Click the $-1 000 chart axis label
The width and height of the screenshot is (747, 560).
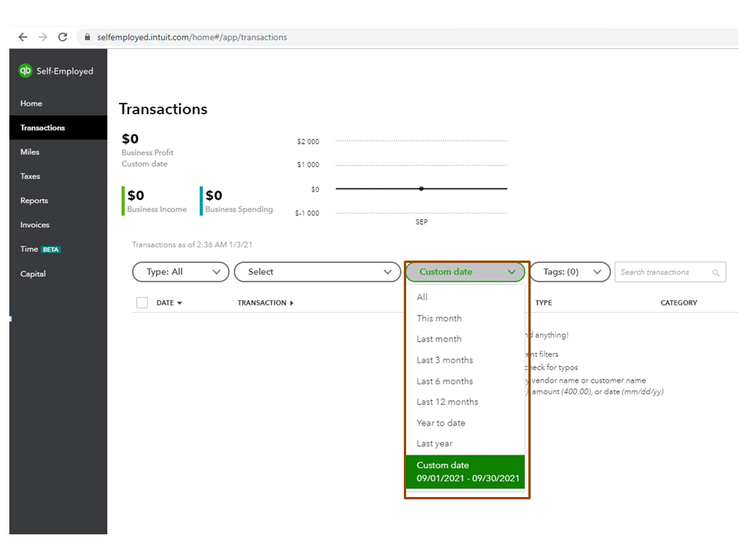tap(307, 213)
